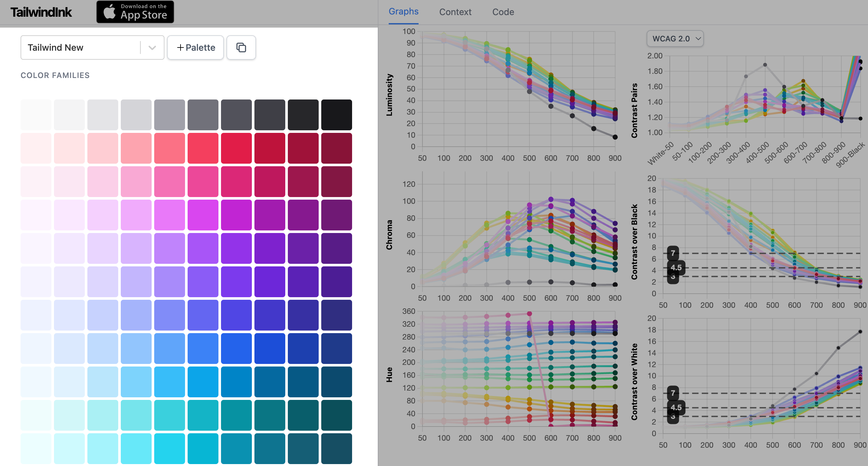The width and height of the screenshot is (868, 466).
Task: Click the 7 contrast badge in Contrast over White
Action: (673, 393)
